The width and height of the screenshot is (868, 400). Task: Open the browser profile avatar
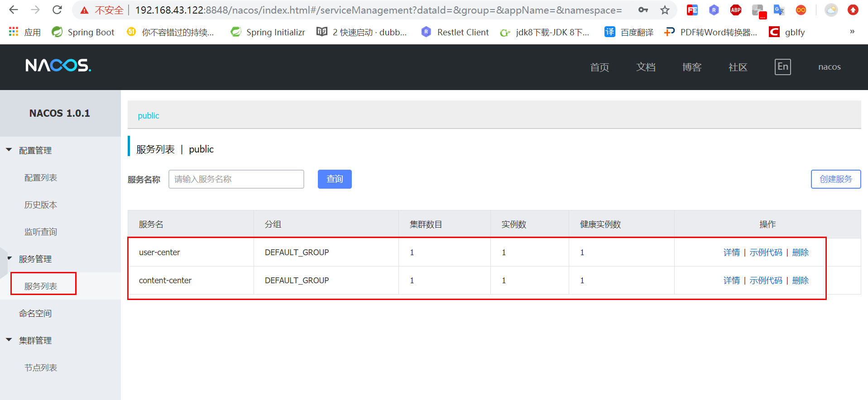tap(831, 10)
